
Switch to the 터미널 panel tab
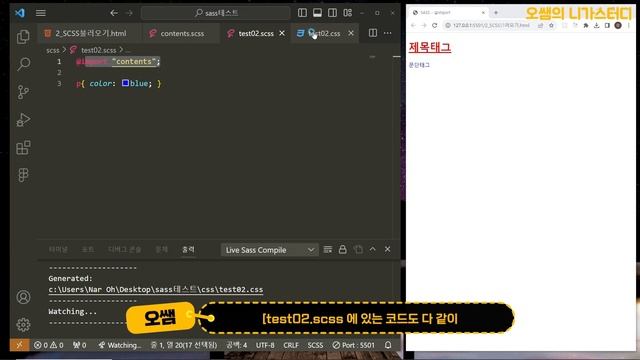(58, 249)
